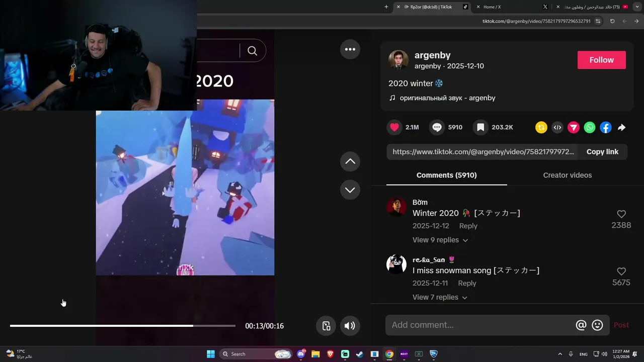
Task: Go to previous video with up arrow
Action: tap(350, 161)
